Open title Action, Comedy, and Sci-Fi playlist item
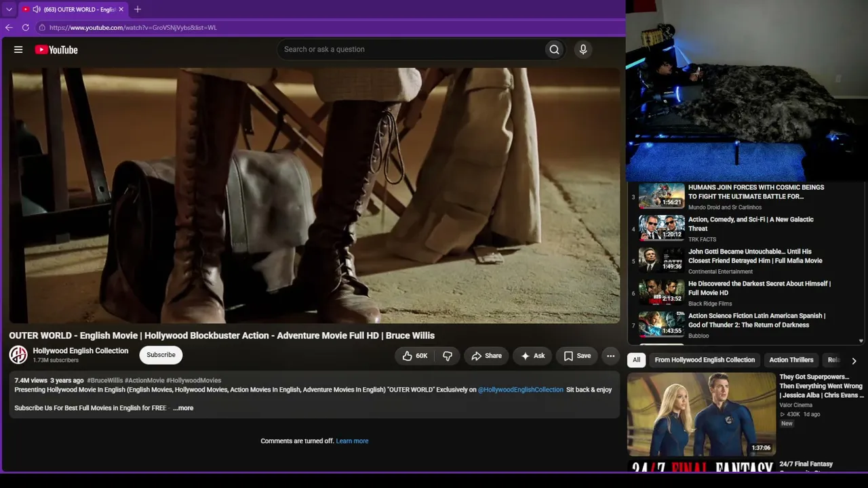Image resolution: width=868 pixels, height=488 pixels. (751, 224)
